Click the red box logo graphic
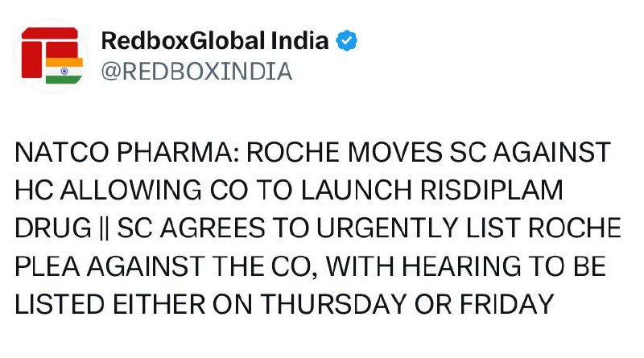The image size is (644, 358). pos(42,48)
